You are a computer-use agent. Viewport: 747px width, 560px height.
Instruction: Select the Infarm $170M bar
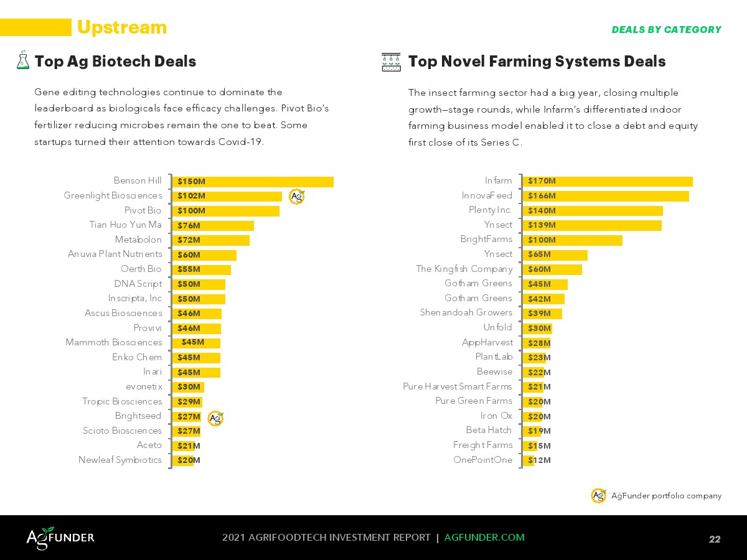click(x=608, y=181)
